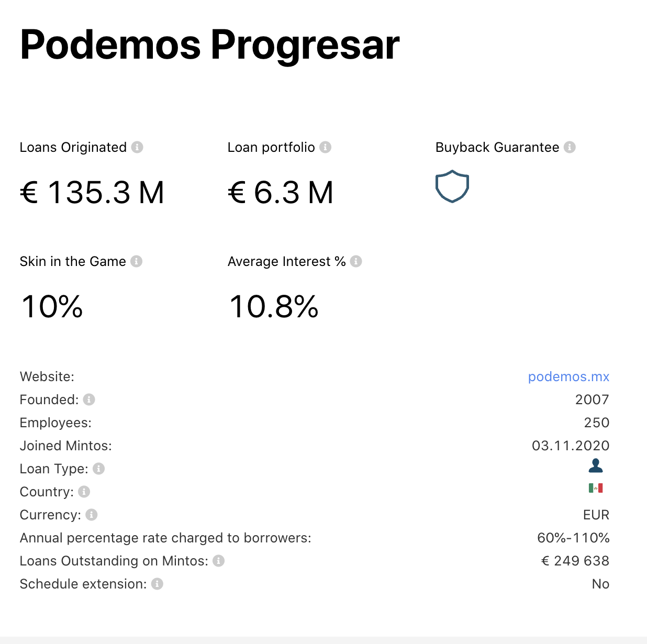Click the € 6.3 M loan portfolio value
Viewport: 647px width, 644px height.
point(281,192)
